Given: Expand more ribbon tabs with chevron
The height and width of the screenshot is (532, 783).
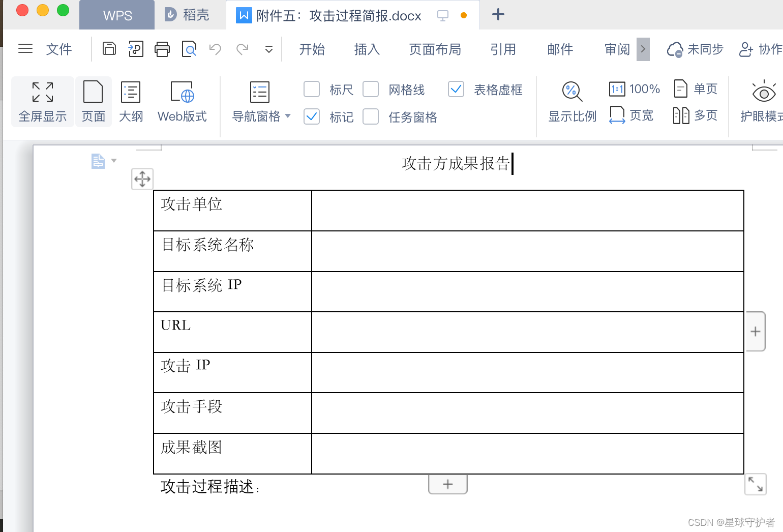Looking at the screenshot, I should (643, 49).
